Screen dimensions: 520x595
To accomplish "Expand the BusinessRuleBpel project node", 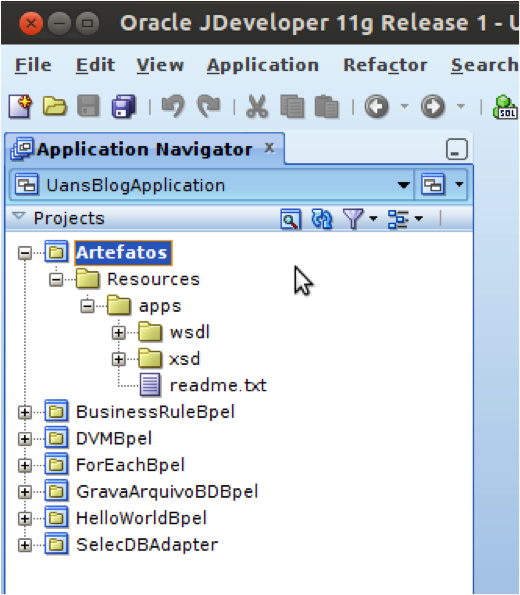I will click(25, 412).
